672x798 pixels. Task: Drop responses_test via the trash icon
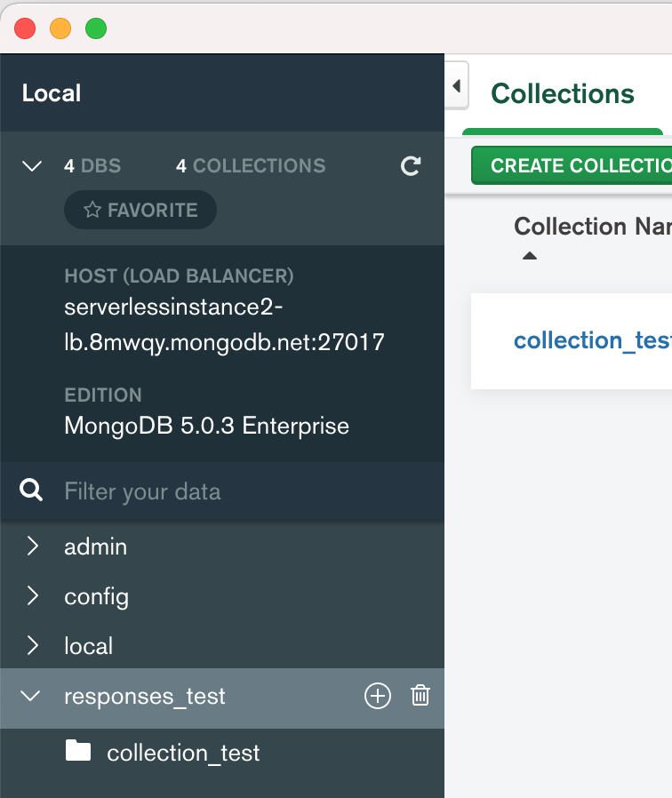pos(420,696)
